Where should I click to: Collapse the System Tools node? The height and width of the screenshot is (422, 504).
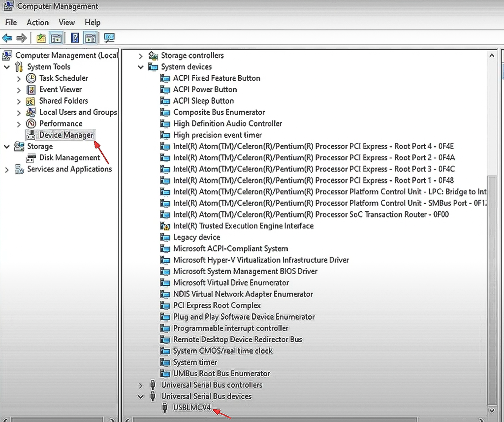pos(7,67)
